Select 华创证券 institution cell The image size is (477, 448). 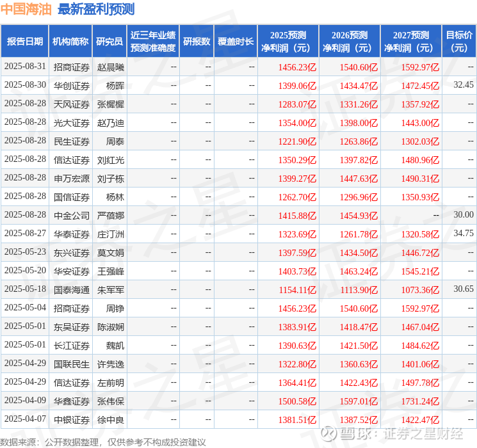coord(72,86)
